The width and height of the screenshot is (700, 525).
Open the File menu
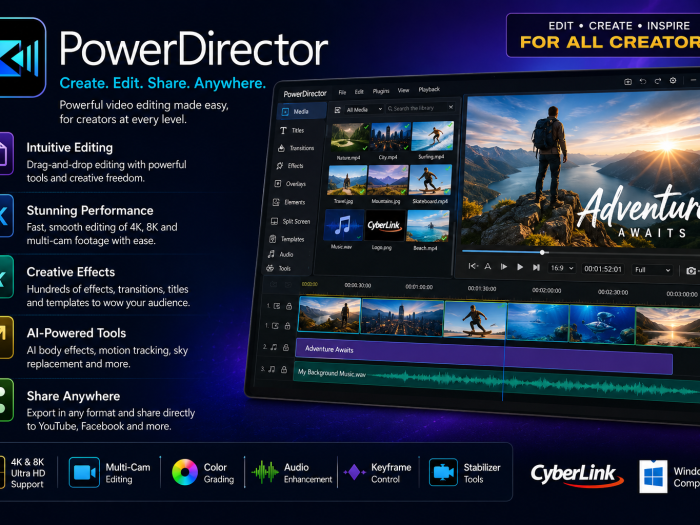342,92
